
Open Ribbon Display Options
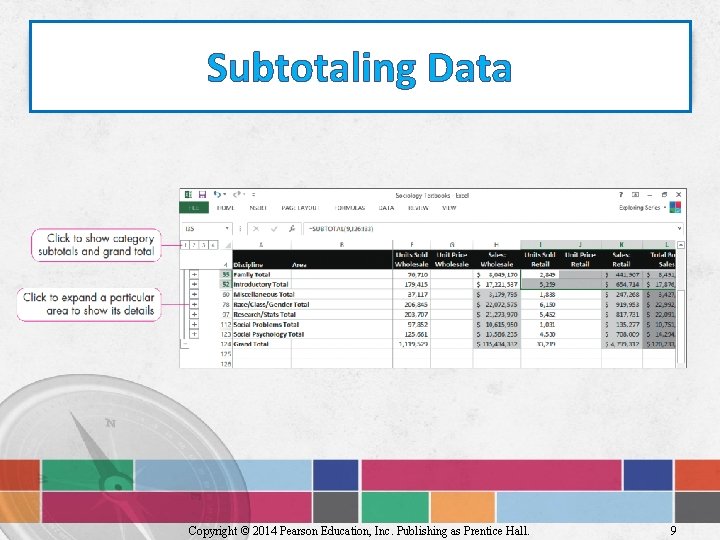point(636,195)
